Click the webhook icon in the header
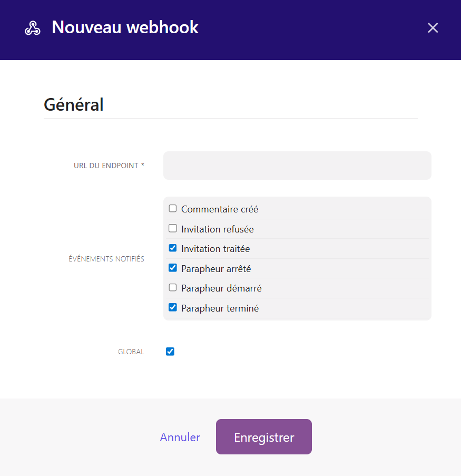The width and height of the screenshot is (461, 476). [33, 28]
